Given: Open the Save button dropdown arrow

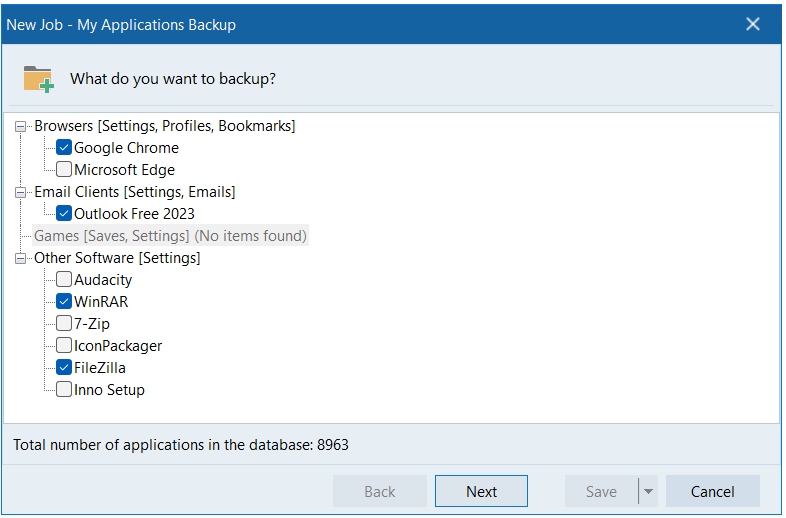Looking at the screenshot, I should pyautogui.click(x=648, y=491).
